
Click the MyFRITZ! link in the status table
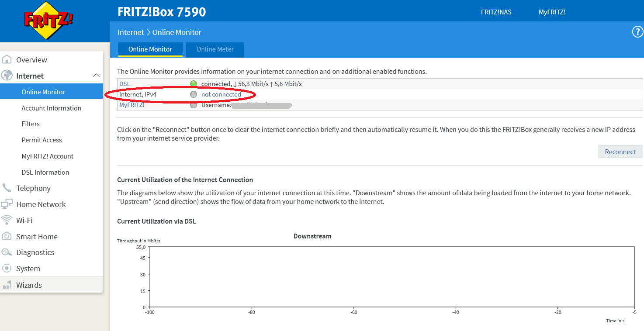132,105
